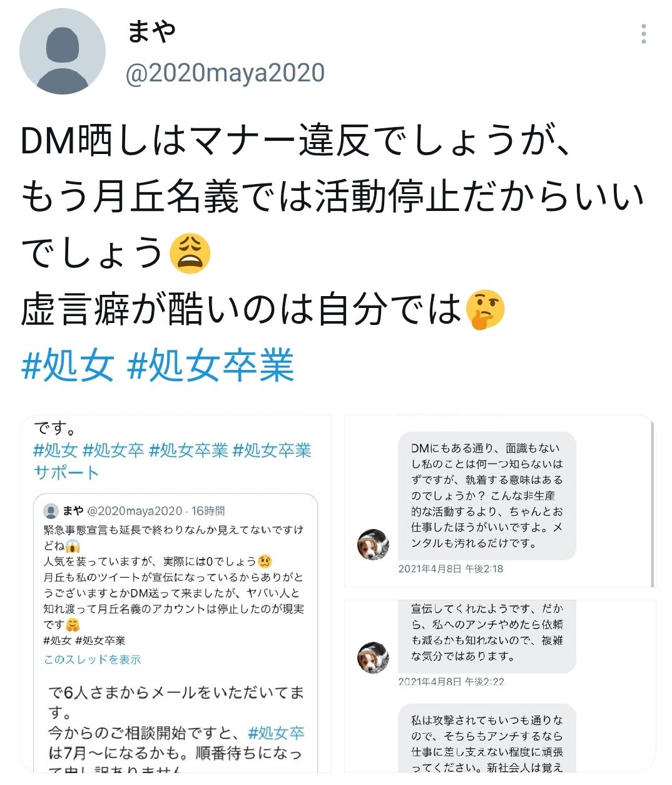The height and width of the screenshot is (785, 672).
Task: Open the bottom-right DM screenshot image
Action: click(499, 686)
